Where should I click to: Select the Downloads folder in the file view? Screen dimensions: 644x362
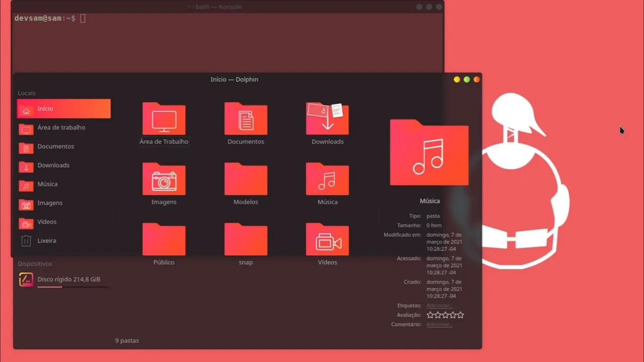(328, 124)
